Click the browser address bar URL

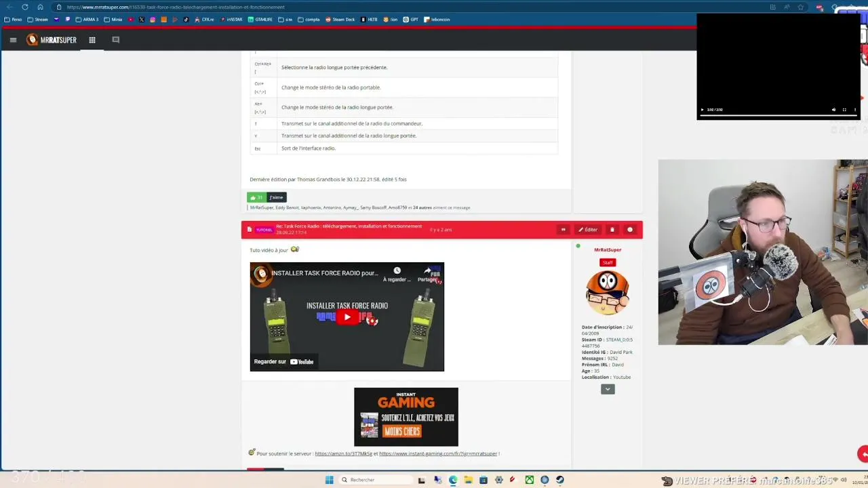click(x=176, y=7)
